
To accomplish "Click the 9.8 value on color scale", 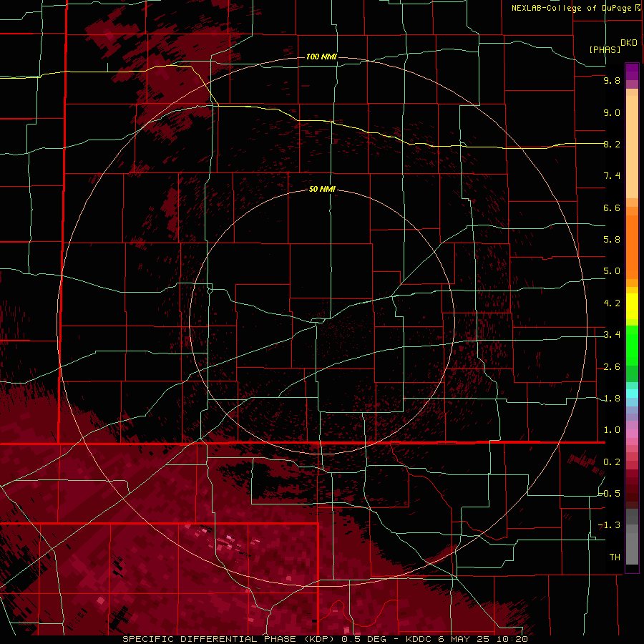I will click(x=612, y=80).
